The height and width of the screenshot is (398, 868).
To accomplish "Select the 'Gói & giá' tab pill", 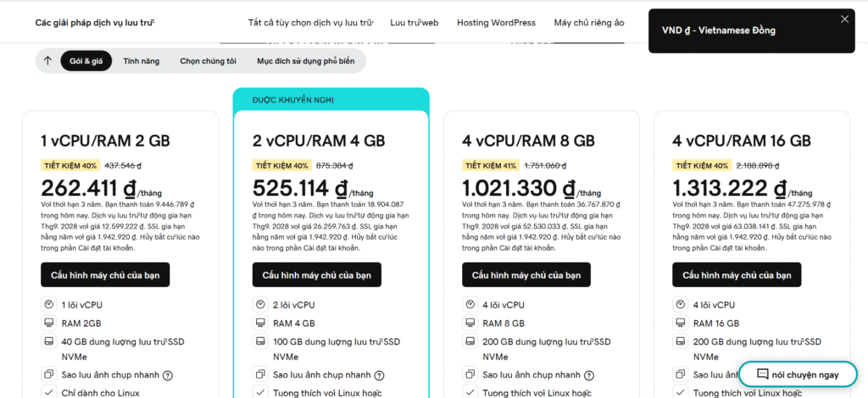I will (x=86, y=61).
